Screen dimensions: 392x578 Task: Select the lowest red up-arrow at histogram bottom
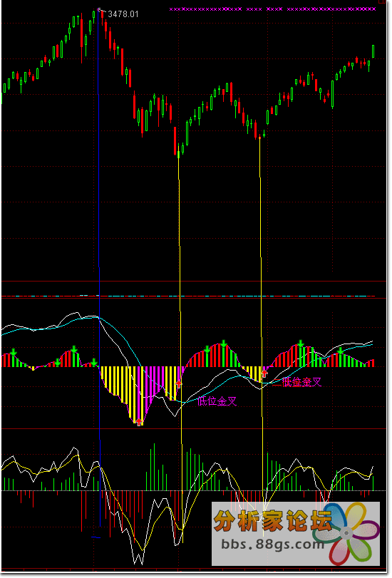tap(139, 422)
